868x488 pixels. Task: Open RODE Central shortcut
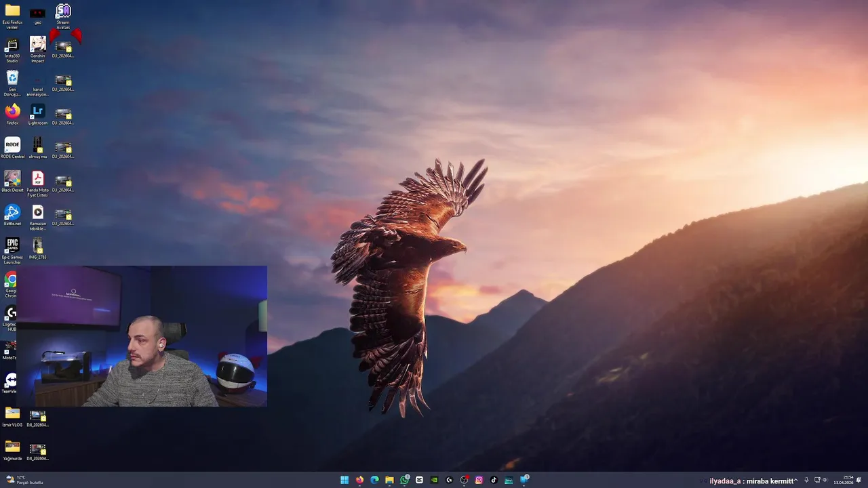pos(12,148)
